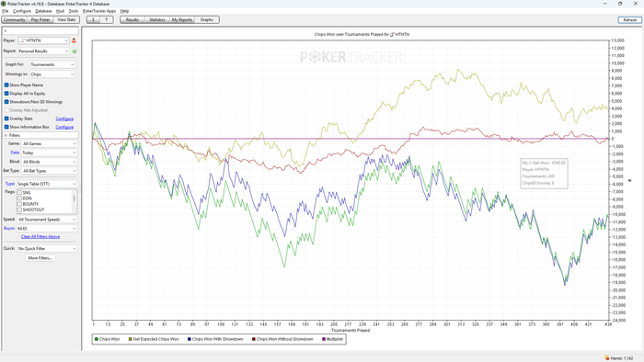This screenshot has height=362, width=644.
Task: Open the Database menu
Action: [x=43, y=11]
